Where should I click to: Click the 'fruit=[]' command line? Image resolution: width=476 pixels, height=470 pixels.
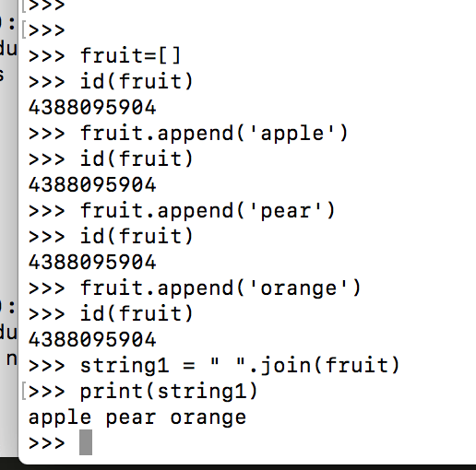point(104,56)
